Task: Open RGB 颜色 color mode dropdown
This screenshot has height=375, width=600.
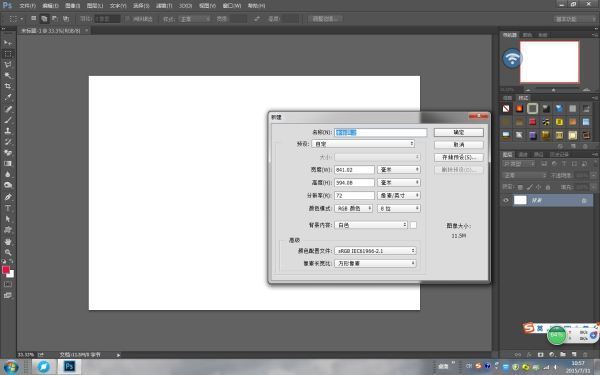Action: (354, 209)
